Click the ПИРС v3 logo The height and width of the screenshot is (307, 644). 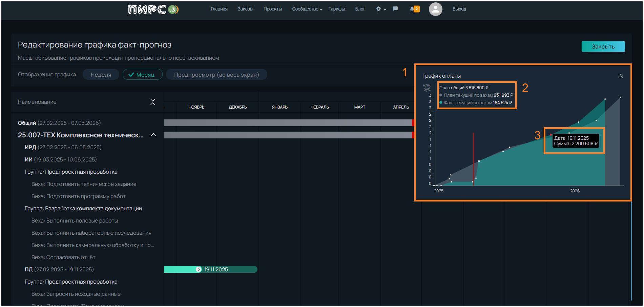point(153,9)
